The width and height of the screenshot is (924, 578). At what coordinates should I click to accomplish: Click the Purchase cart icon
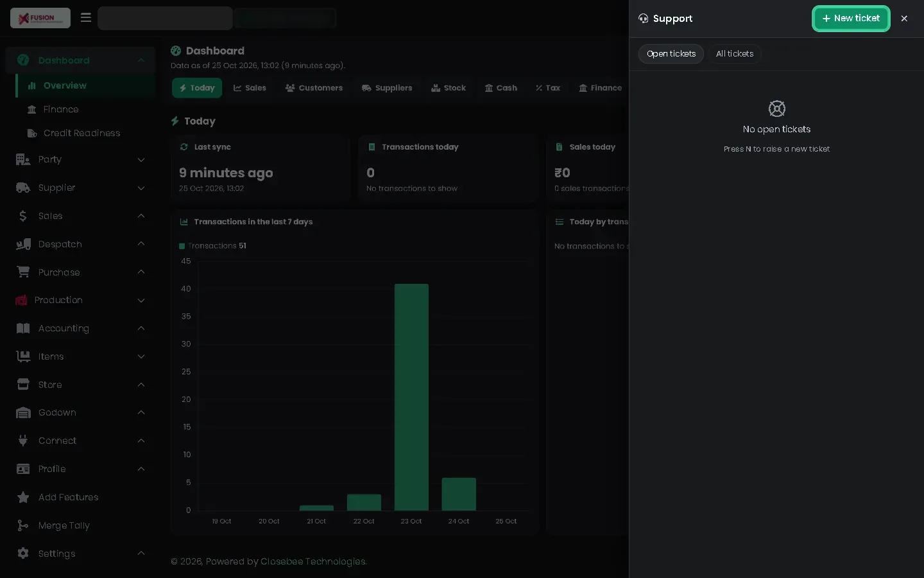[23, 272]
